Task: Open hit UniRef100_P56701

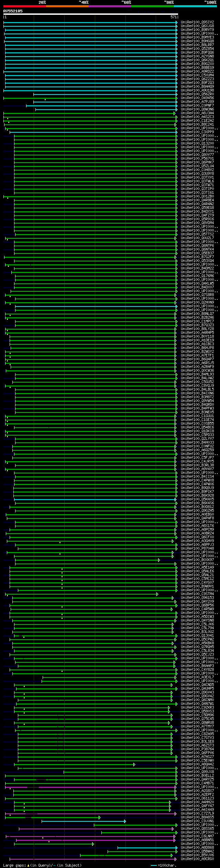Action: click(x=197, y=158)
